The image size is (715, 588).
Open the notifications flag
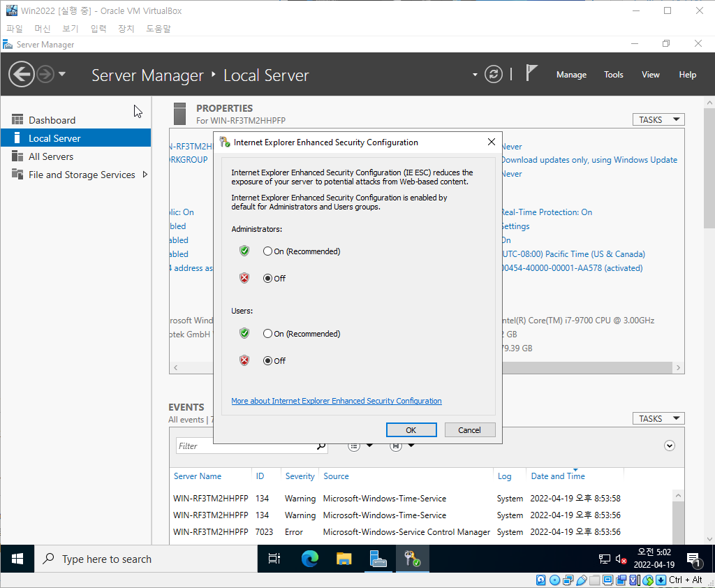531,73
